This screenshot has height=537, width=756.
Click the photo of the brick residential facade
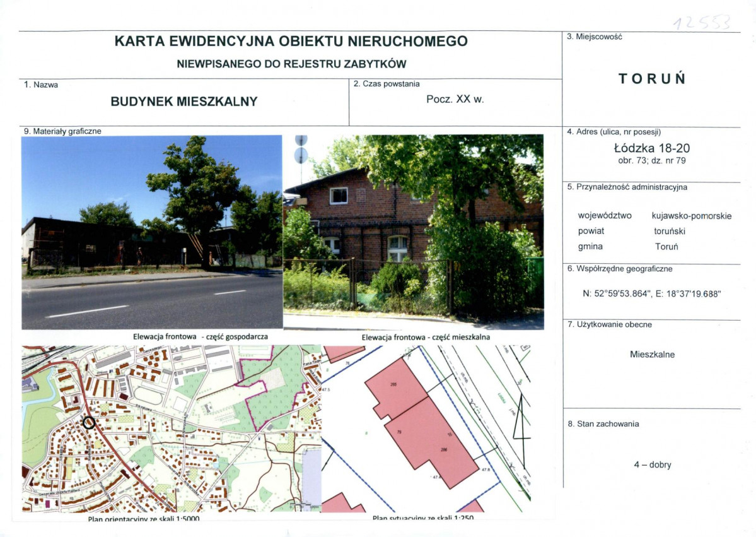(414, 232)
